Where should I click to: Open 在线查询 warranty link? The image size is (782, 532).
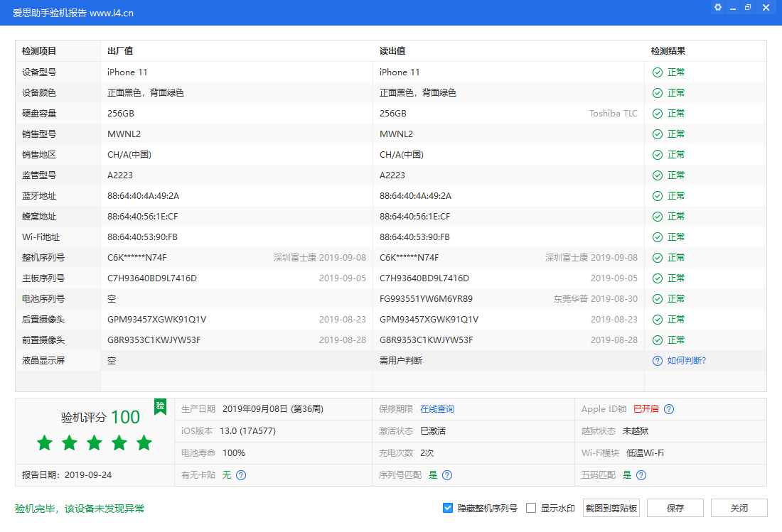437,409
